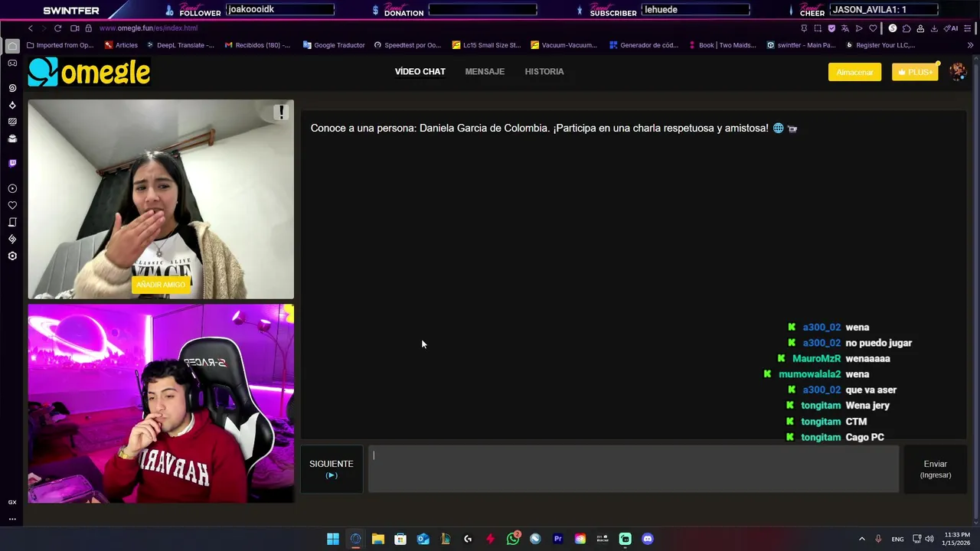980x551 pixels.
Task: Open the 'Generador de cód...' bookmark
Action: click(x=644, y=45)
